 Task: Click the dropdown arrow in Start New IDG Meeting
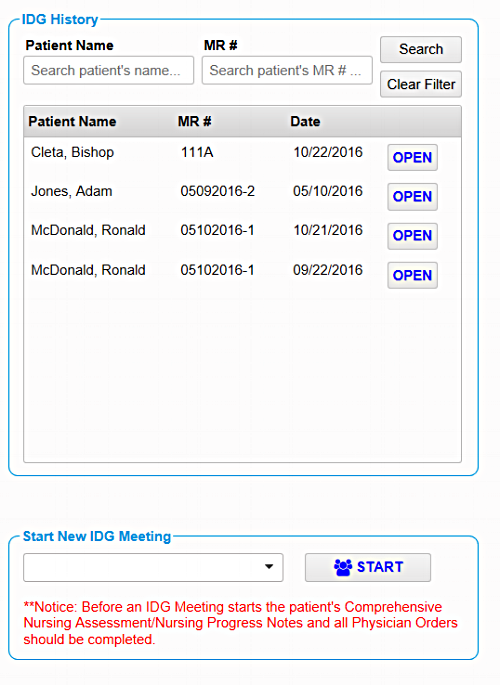click(x=269, y=567)
